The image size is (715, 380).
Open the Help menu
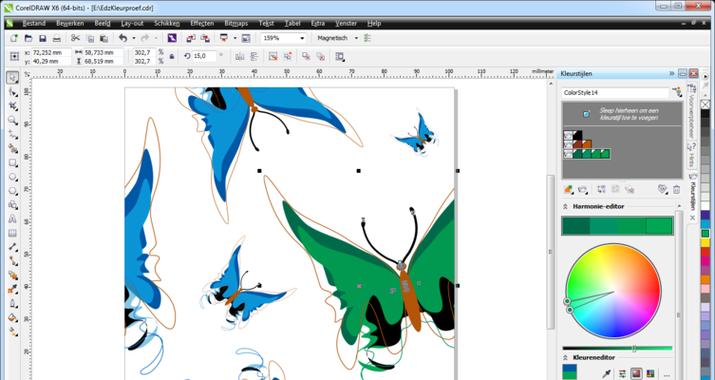(374, 23)
